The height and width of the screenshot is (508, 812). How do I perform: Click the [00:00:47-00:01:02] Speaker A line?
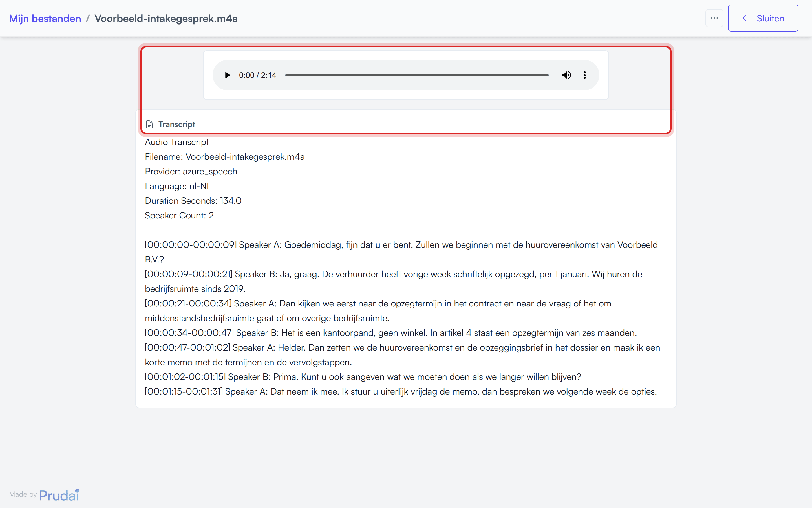pyautogui.click(x=403, y=355)
